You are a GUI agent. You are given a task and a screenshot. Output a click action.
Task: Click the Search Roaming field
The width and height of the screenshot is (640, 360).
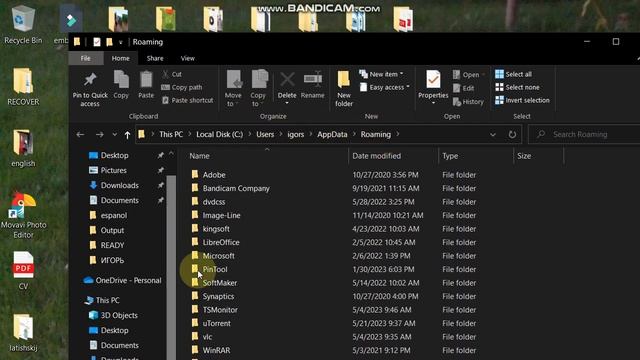pyautogui.click(x=584, y=135)
